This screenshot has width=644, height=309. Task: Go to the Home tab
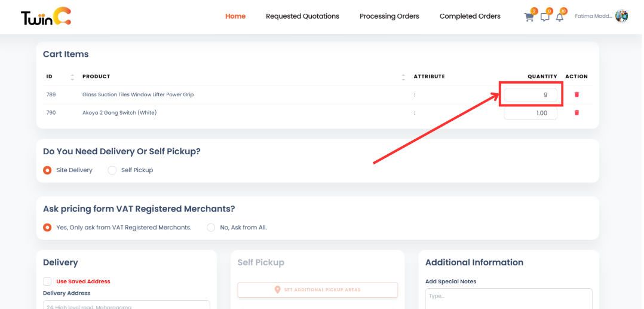click(x=235, y=17)
